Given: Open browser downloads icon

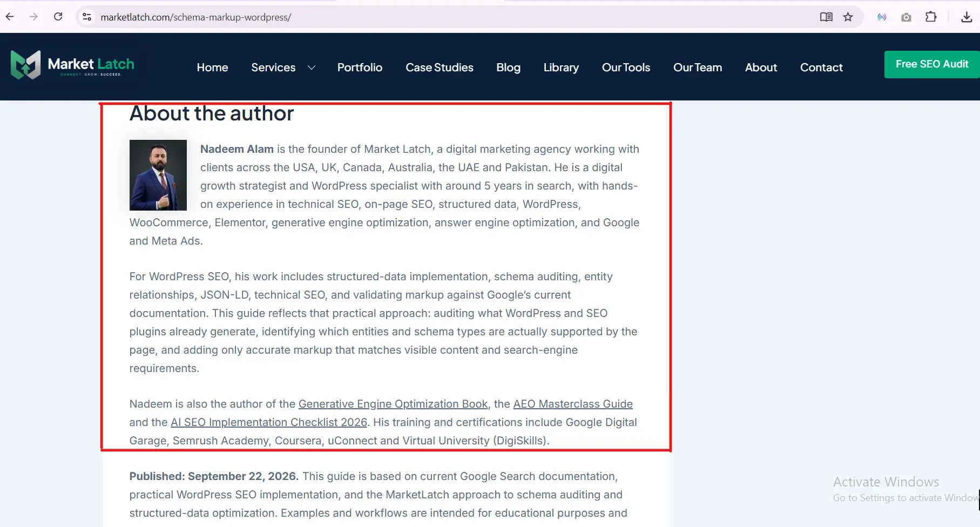Looking at the screenshot, I should point(967,17).
